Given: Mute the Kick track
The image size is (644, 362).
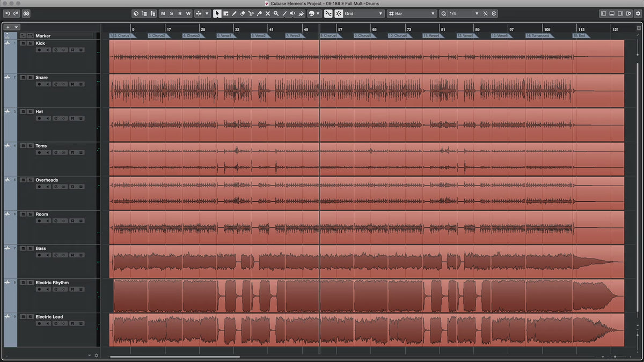Looking at the screenshot, I should (x=23, y=43).
